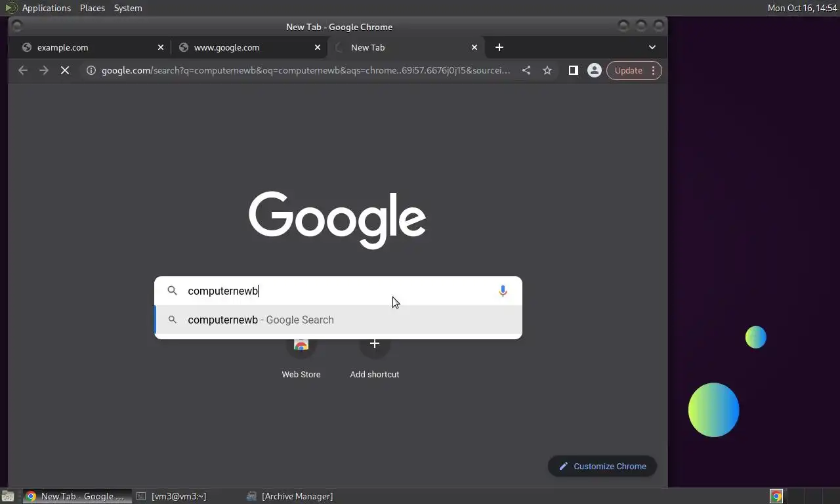The width and height of the screenshot is (840, 504).
Task: Click the browser back arrow
Action: [x=23, y=70]
